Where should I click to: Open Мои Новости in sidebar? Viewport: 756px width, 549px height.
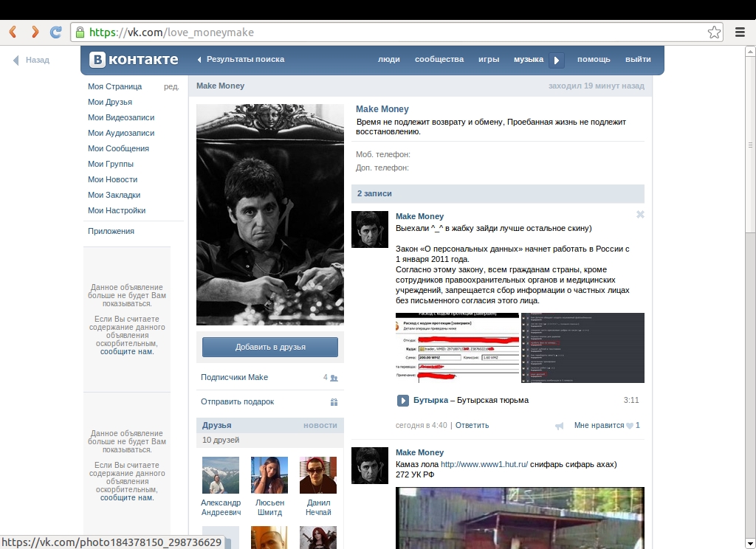coord(112,179)
